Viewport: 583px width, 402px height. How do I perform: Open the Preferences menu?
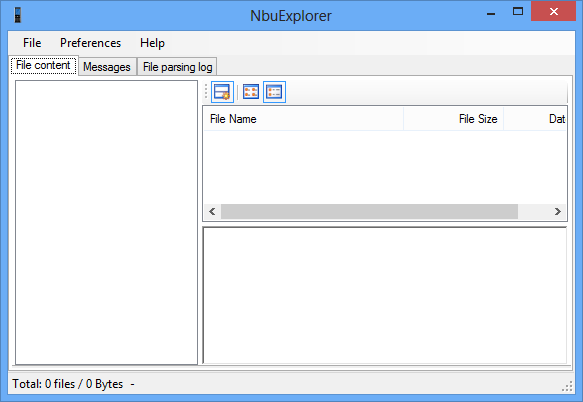pyautogui.click(x=90, y=43)
